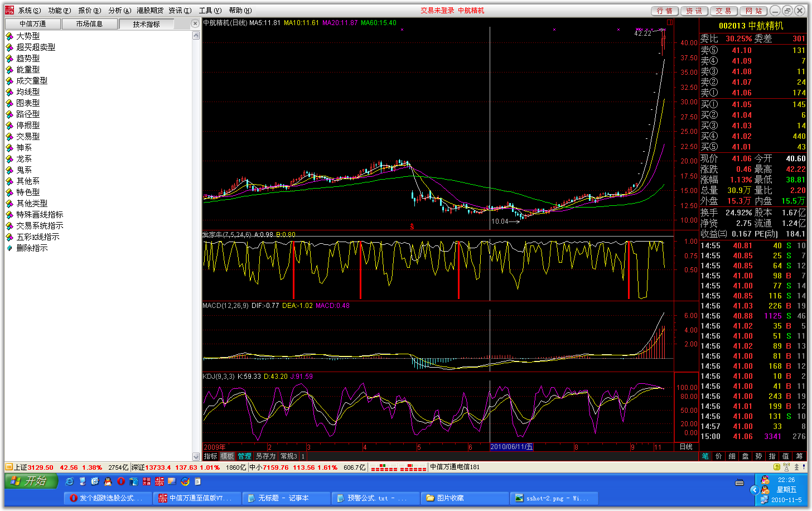Viewport: 812px width, 511px height.
Task: Click the 常规3 tab below the chart
Action: (289, 456)
